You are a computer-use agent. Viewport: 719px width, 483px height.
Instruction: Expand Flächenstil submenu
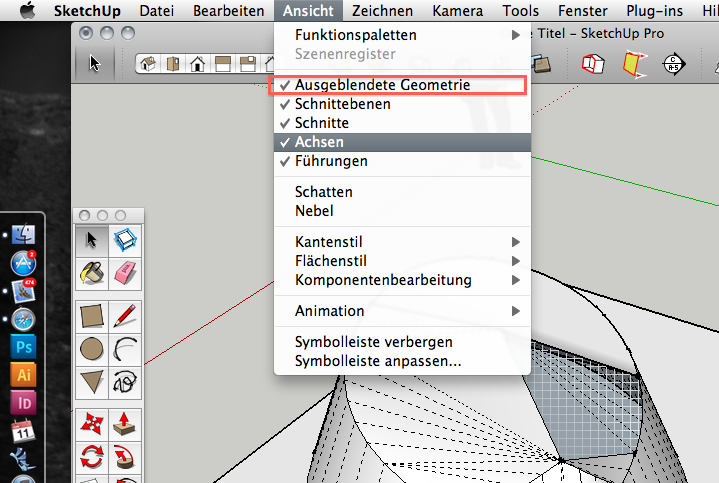402,261
